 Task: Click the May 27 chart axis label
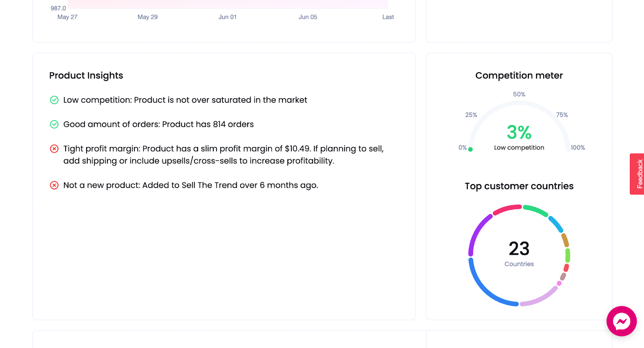(x=67, y=17)
